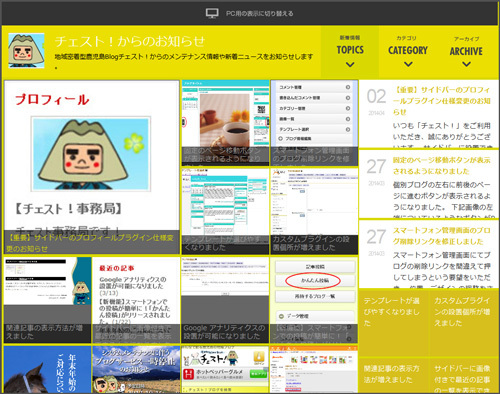Screen dimensions: 500x394
Task: Open the Google アナリティクス article tile
Action: [x=225, y=300]
